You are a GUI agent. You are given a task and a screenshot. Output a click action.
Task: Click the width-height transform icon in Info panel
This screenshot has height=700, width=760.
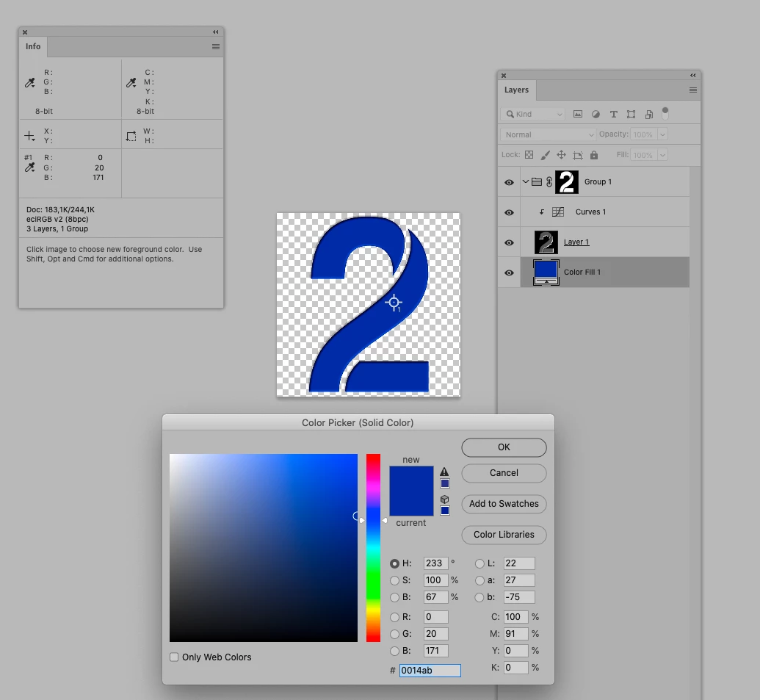click(131, 136)
